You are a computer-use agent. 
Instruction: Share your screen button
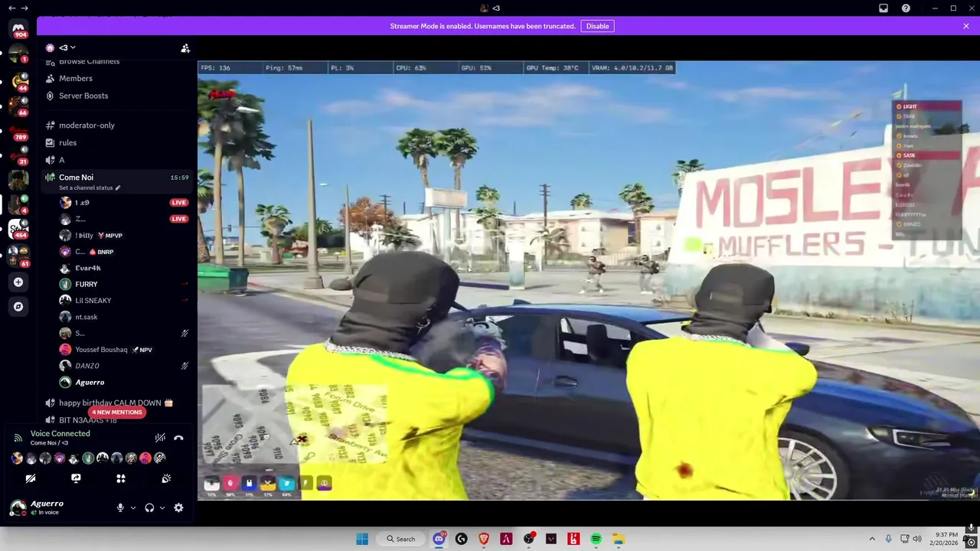pyautogui.click(x=76, y=478)
